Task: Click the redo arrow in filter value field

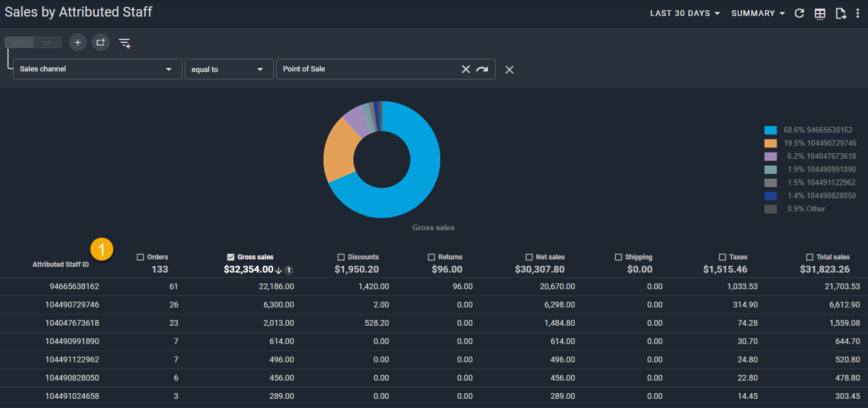Action: point(482,69)
